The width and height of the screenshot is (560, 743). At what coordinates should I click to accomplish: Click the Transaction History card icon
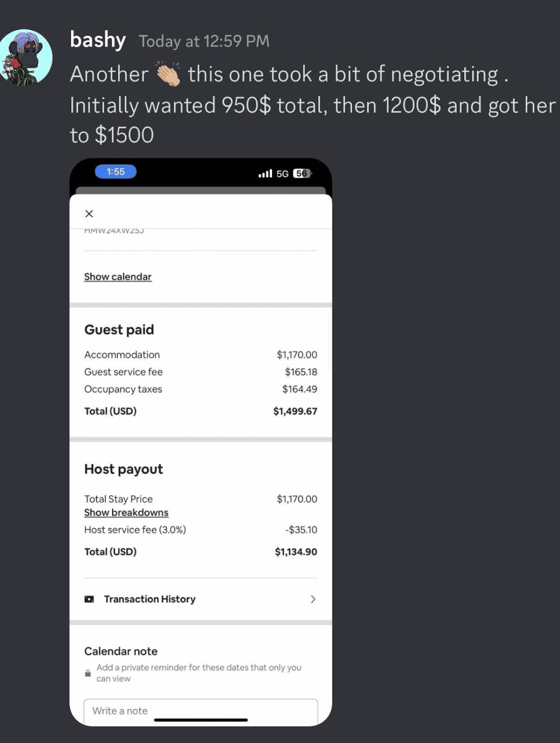[x=89, y=599]
